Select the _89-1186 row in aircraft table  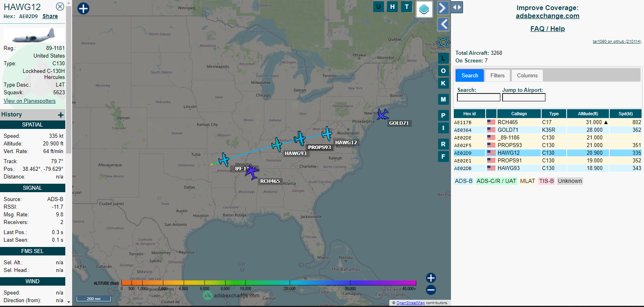[x=548, y=137]
